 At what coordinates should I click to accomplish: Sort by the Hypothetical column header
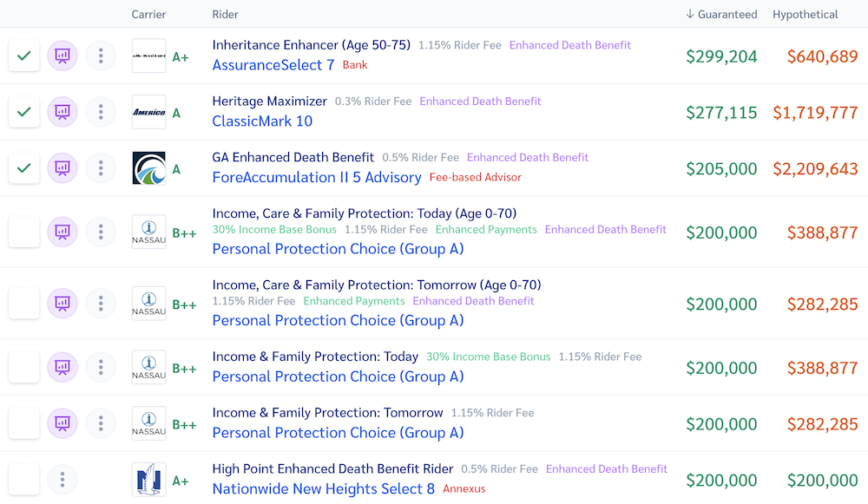(805, 14)
